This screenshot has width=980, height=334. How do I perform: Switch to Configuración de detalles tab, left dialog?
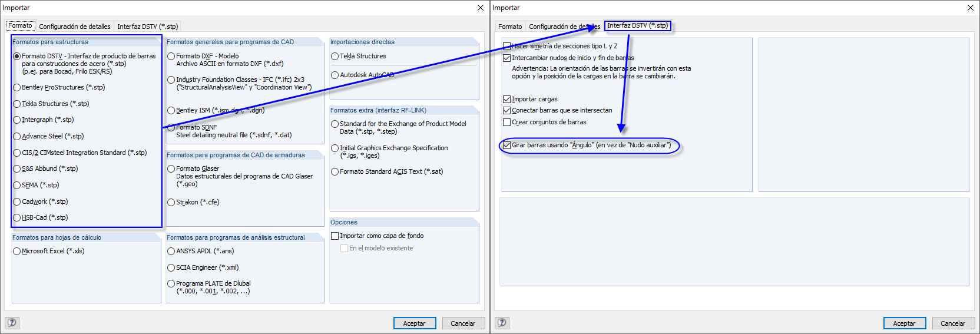[x=75, y=27]
